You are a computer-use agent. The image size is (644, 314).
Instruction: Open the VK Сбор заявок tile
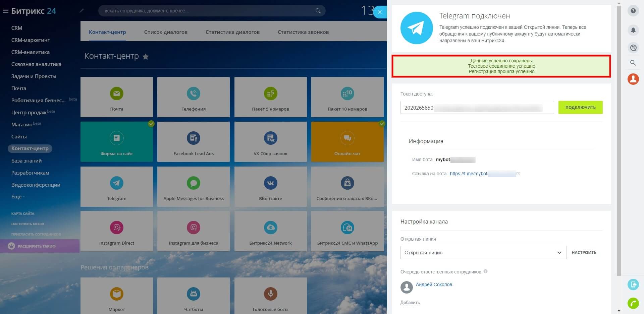[x=270, y=142]
